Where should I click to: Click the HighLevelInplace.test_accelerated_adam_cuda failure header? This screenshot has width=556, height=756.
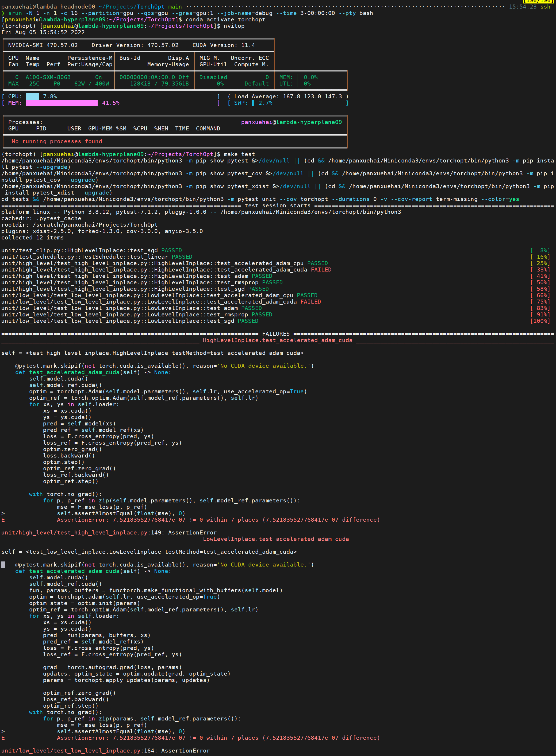pyautogui.click(x=277, y=340)
